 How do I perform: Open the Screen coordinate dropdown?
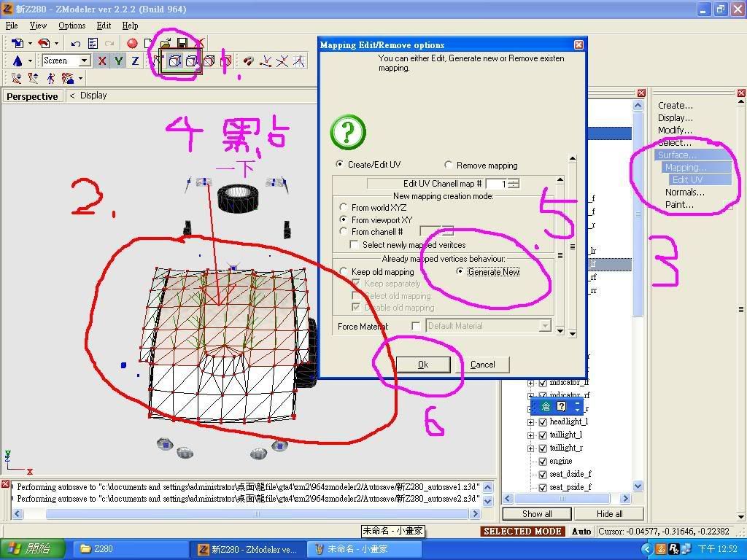pos(85,61)
